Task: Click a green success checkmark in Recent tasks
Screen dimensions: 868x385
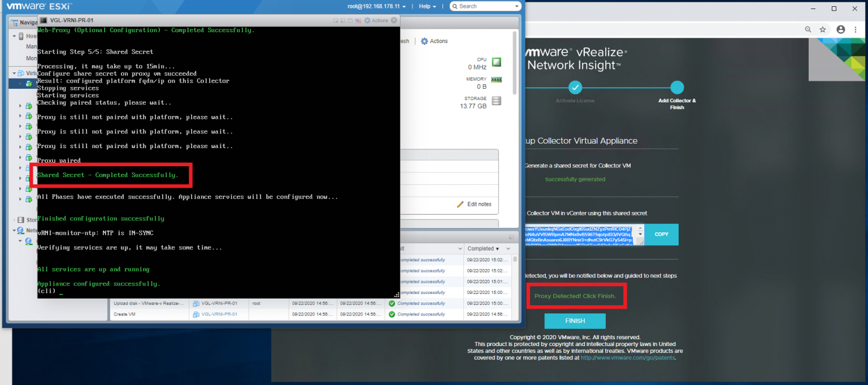Action: [x=391, y=303]
